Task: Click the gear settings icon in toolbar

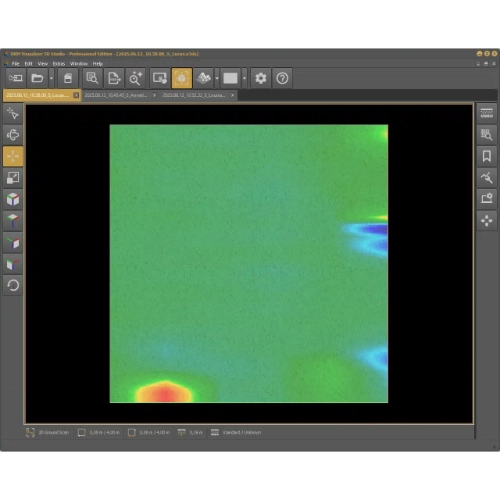Action: point(261,78)
